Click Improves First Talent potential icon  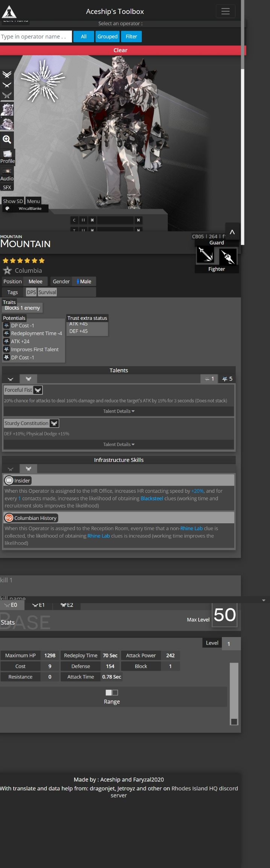[6, 349]
